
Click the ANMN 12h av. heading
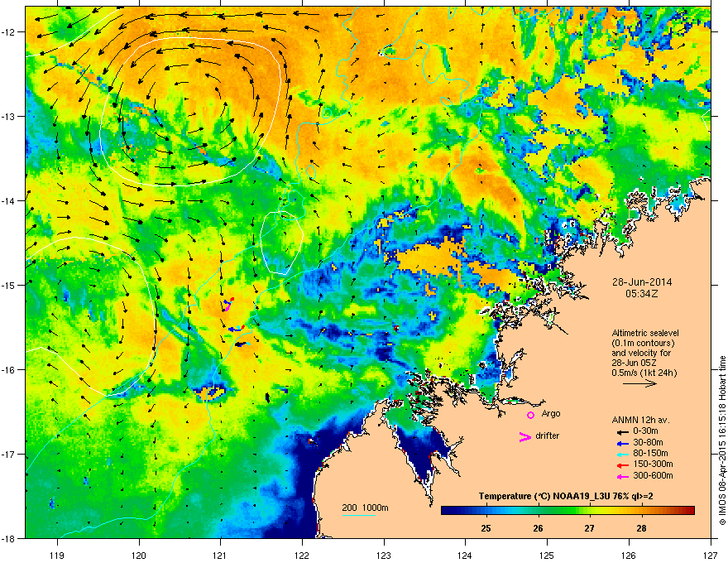[x=640, y=420]
